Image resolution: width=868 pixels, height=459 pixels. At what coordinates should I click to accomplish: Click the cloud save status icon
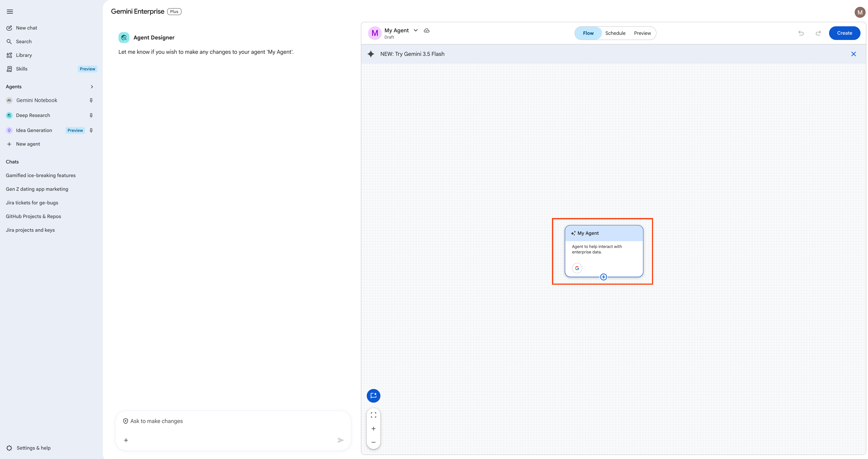[x=427, y=30]
